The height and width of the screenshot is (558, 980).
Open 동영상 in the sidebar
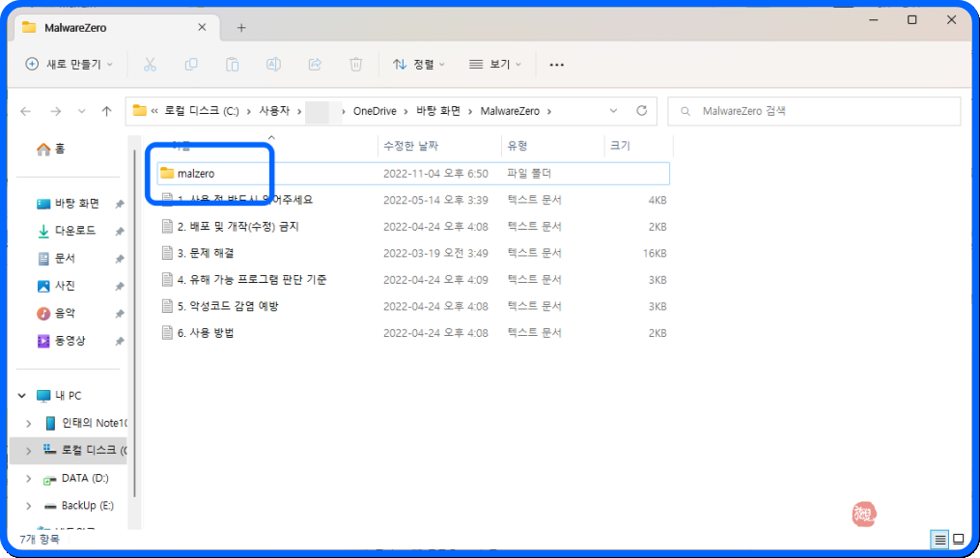(x=61, y=341)
